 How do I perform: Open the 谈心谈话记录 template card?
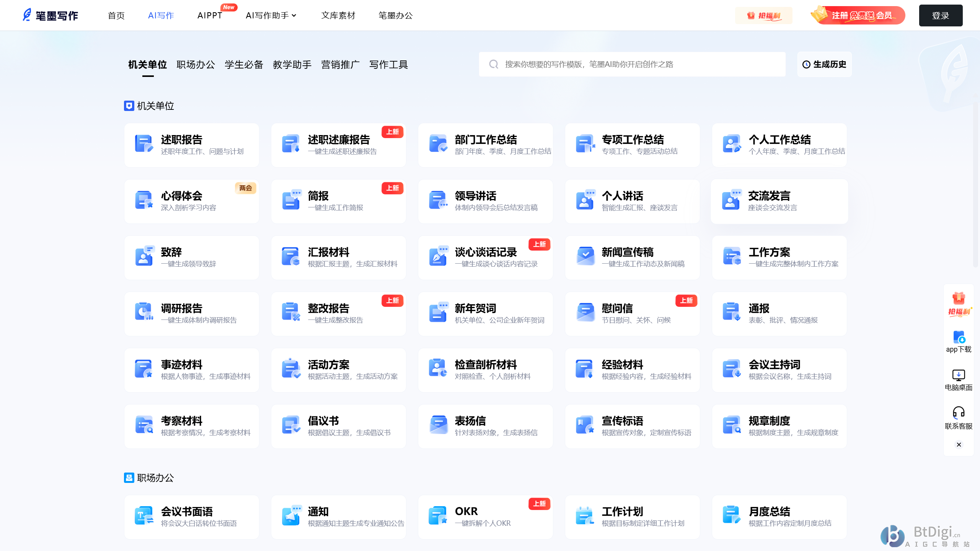[485, 258]
